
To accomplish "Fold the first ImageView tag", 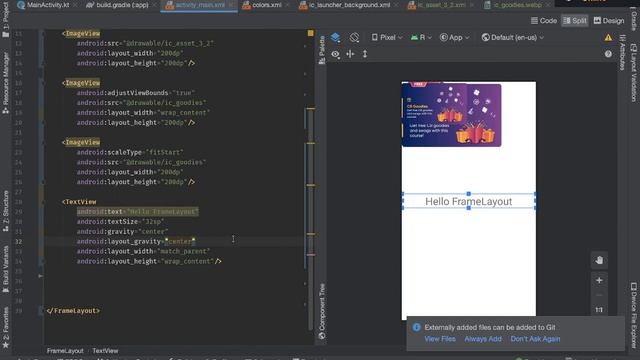I will (43, 33).
